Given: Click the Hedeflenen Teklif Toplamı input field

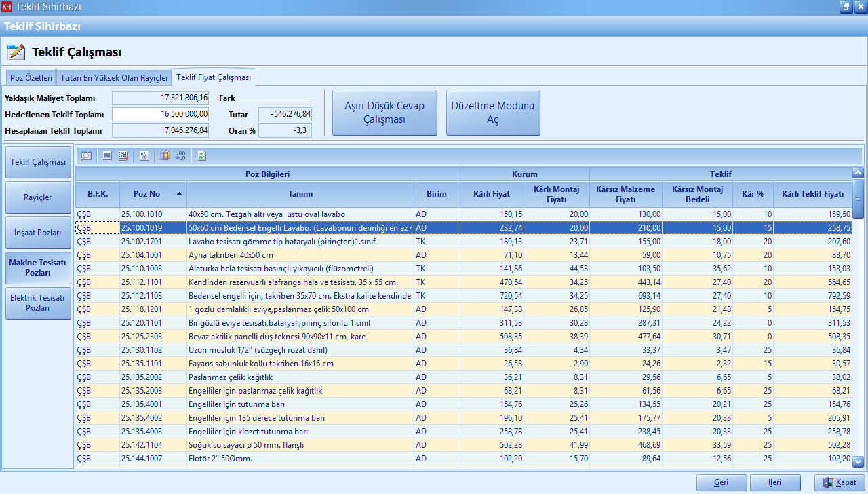Looking at the screenshot, I should [x=160, y=114].
